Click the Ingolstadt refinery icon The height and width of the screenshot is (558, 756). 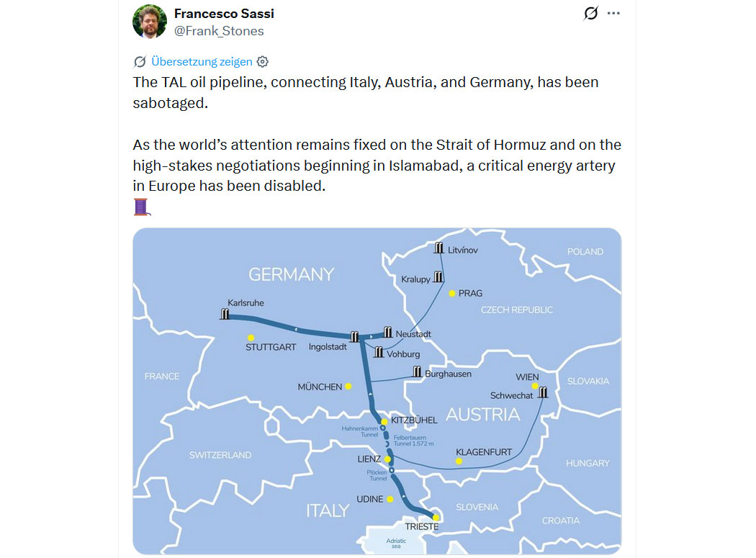(x=354, y=336)
